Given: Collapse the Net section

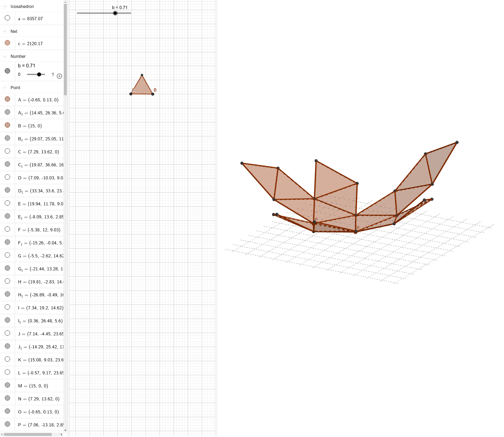Looking at the screenshot, I should [x=5, y=31].
